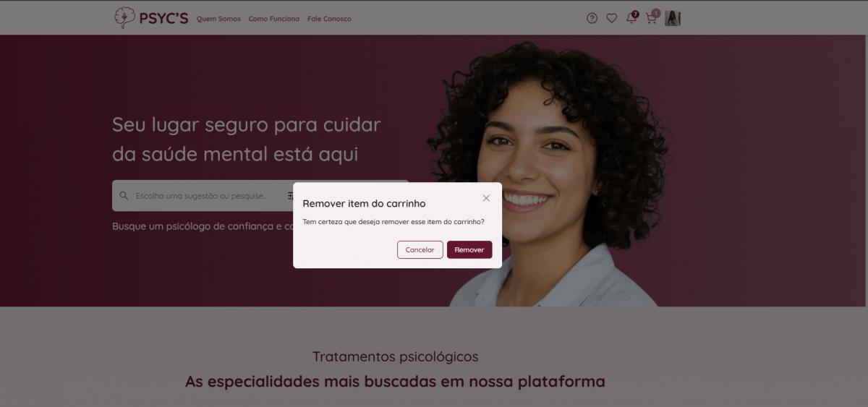This screenshot has height=407, width=868.
Task: Click the 'Remover item do carrinho' dialog title
Action: [x=364, y=204]
